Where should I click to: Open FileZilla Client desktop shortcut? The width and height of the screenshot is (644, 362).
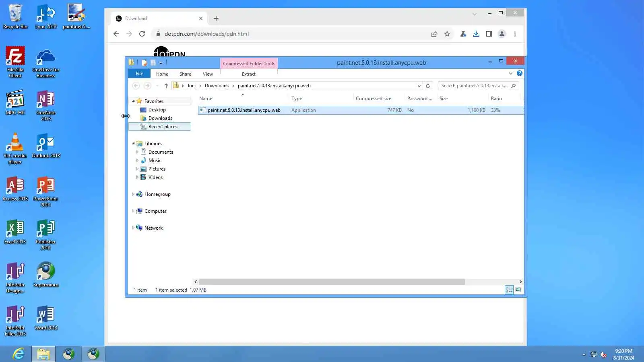click(x=15, y=62)
